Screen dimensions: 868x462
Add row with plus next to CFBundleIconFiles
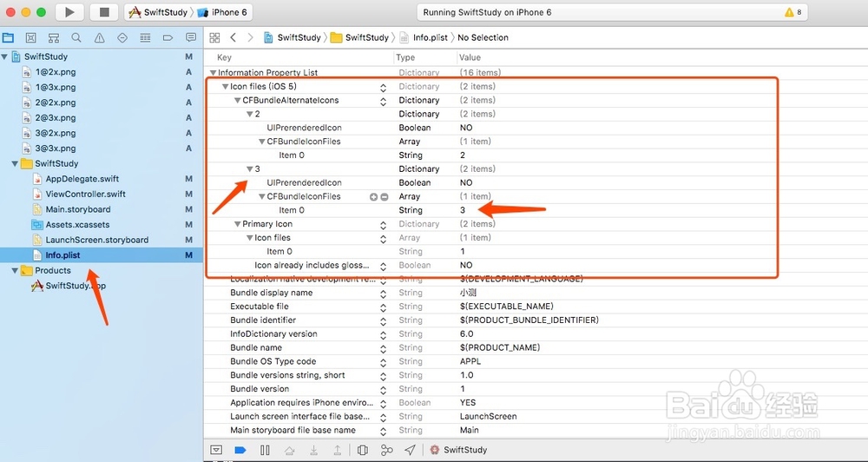coord(373,196)
